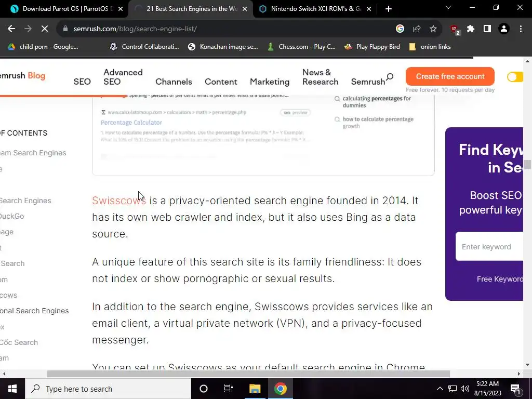532x399 pixels.
Task: Go back to the previous page
Action: pos(11,29)
